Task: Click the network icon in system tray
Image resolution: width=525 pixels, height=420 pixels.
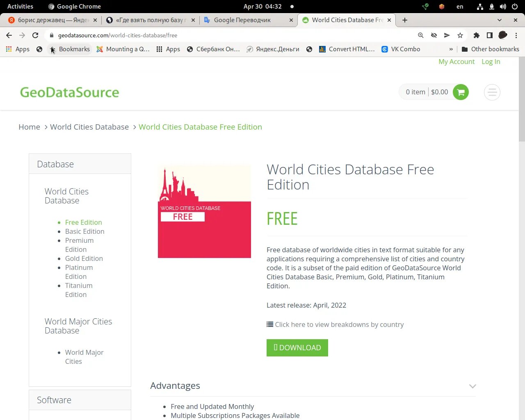Action: (479, 7)
